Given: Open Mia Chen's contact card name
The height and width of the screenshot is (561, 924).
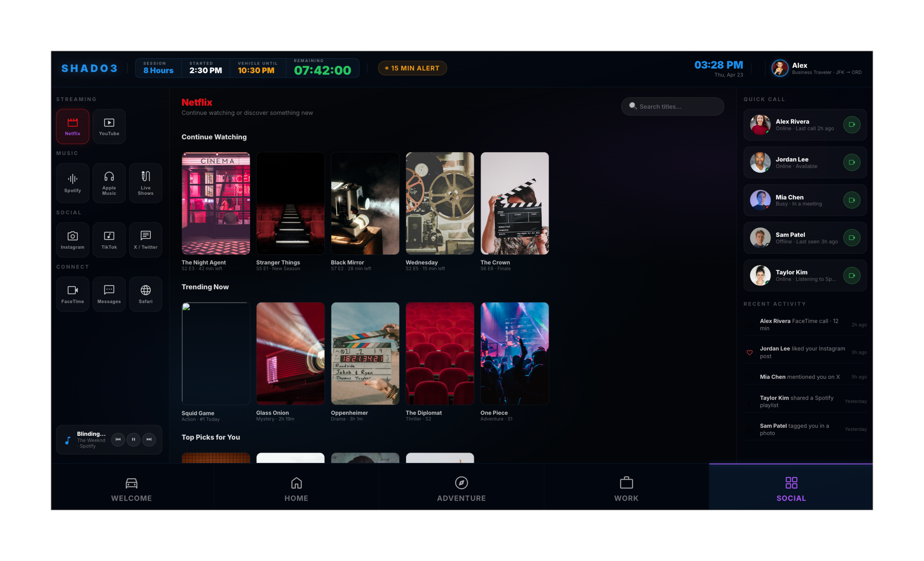Looking at the screenshot, I should [x=789, y=197].
